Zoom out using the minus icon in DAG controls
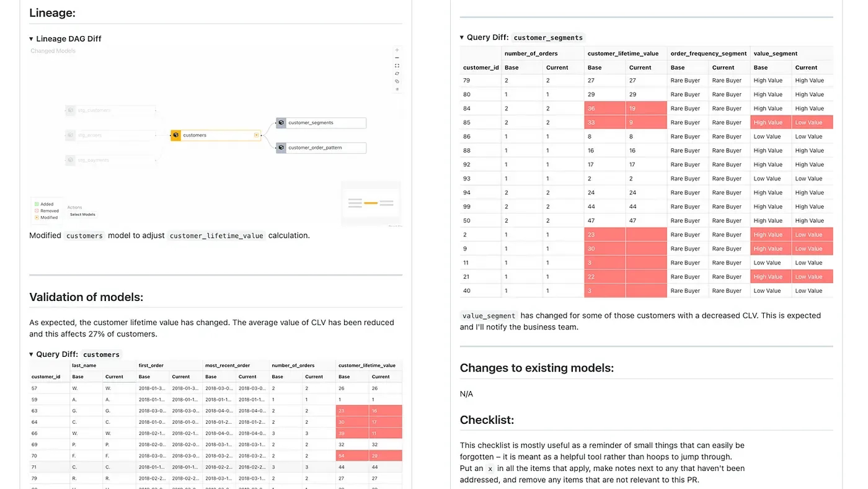This screenshot has height=489, width=868. pos(397,58)
